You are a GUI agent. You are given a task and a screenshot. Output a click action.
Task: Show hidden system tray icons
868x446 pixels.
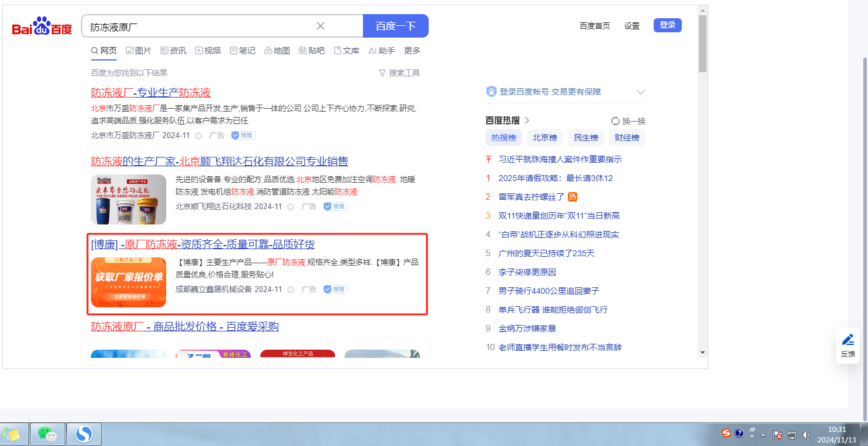point(763,435)
